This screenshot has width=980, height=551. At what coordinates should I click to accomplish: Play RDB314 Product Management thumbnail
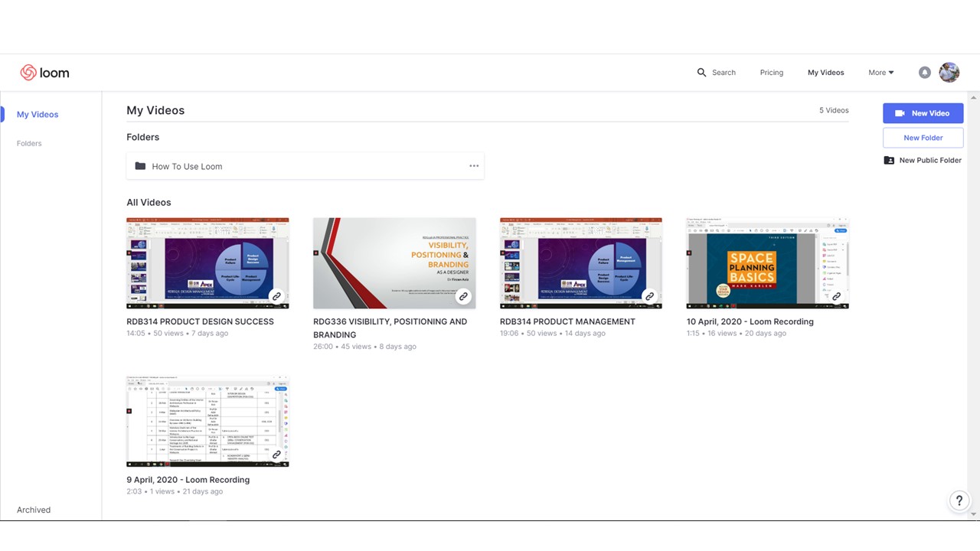(581, 263)
